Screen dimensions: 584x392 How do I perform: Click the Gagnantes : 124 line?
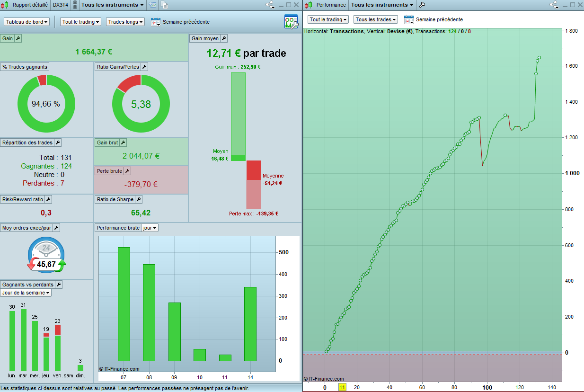(x=46, y=166)
